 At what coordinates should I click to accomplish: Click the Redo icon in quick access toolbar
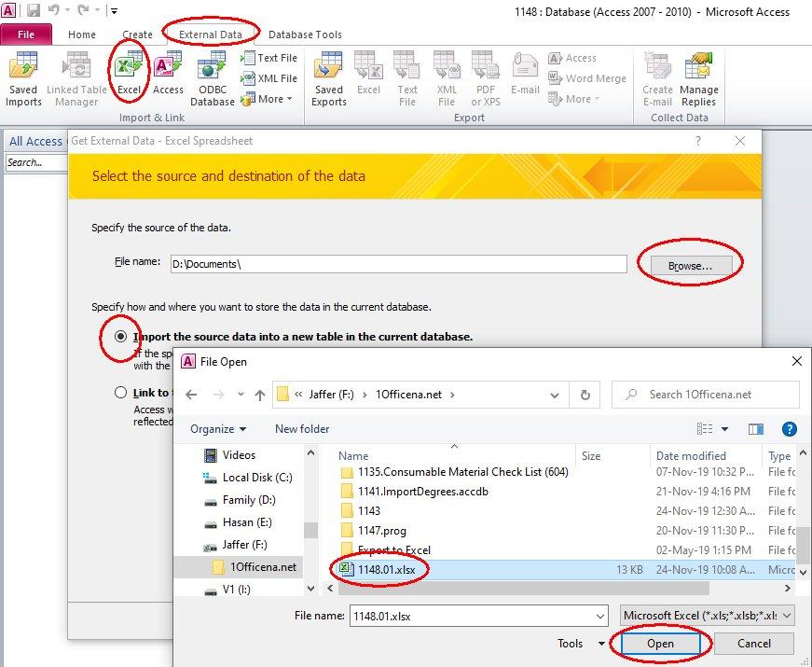(83, 10)
